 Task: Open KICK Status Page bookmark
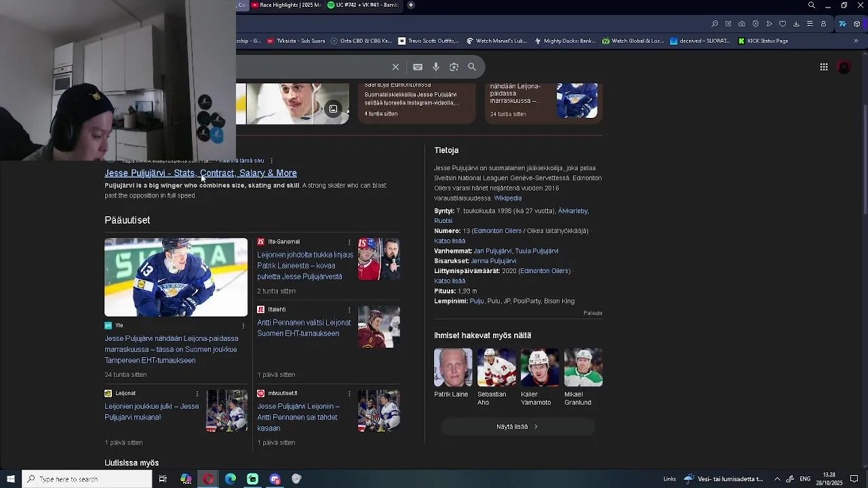(x=763, y=41)
